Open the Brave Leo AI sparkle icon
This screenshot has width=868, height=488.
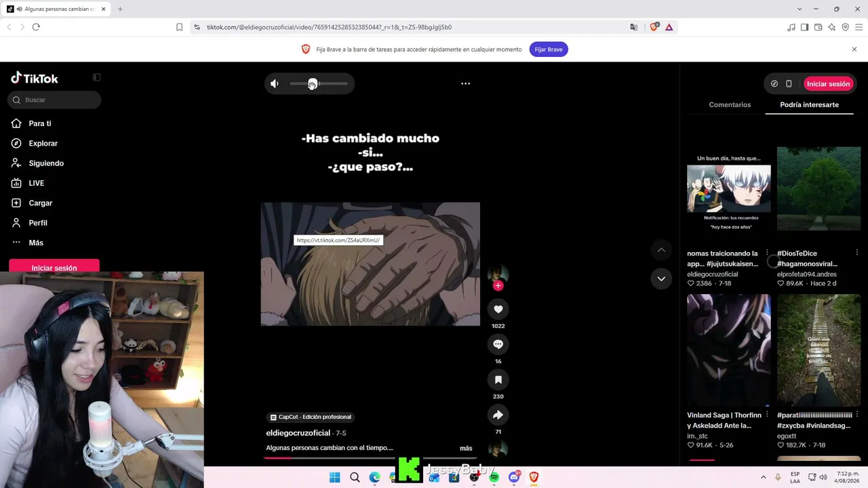tap(831, 27)
